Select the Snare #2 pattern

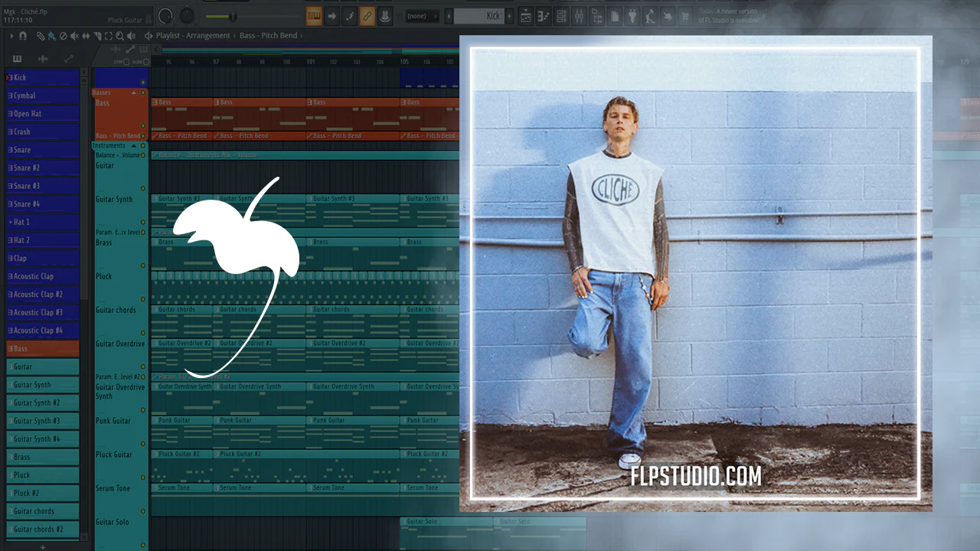[42, 168]
